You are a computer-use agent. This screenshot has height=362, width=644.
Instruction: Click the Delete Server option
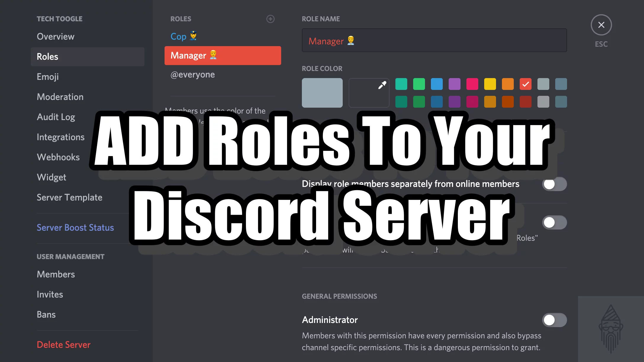click(63, 345)
